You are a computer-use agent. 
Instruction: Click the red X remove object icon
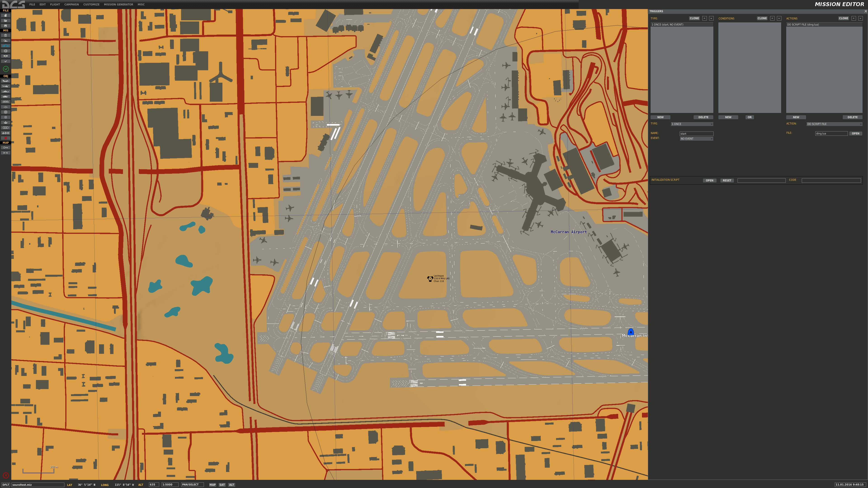5,138
